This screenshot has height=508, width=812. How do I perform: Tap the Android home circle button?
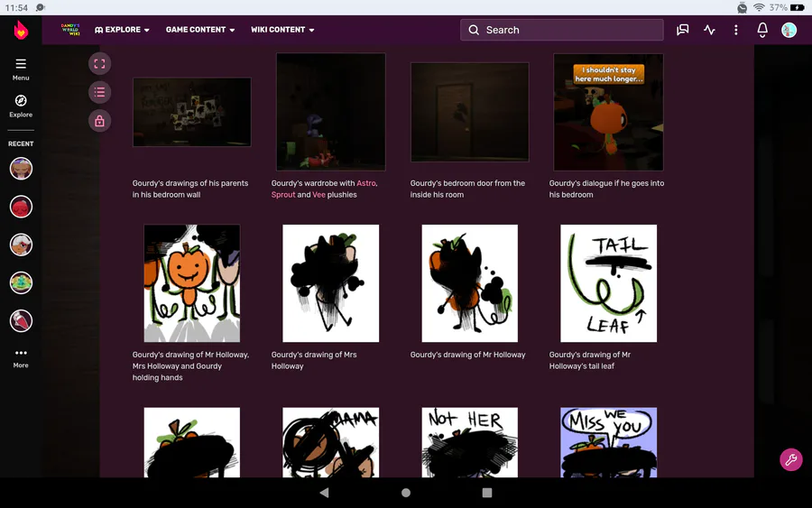click(x=406, y=493)
